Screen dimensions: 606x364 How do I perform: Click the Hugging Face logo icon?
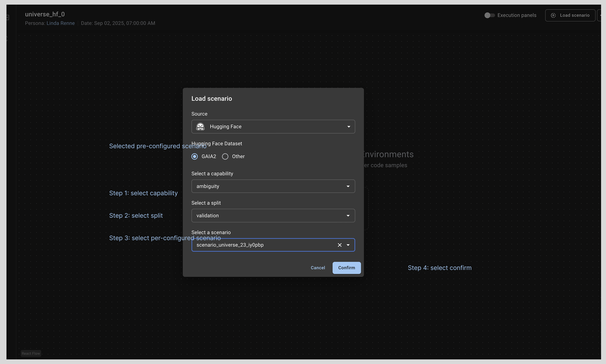pos(200,127)
